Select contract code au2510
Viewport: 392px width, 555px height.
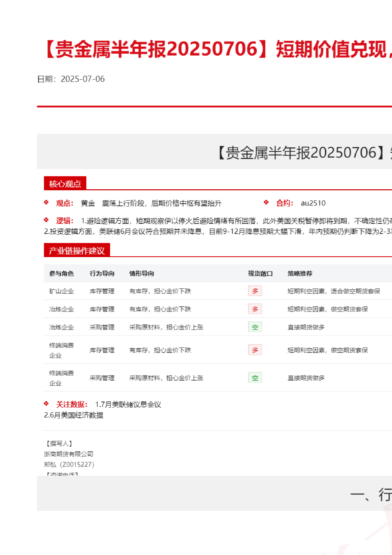[x=313, y=203]
